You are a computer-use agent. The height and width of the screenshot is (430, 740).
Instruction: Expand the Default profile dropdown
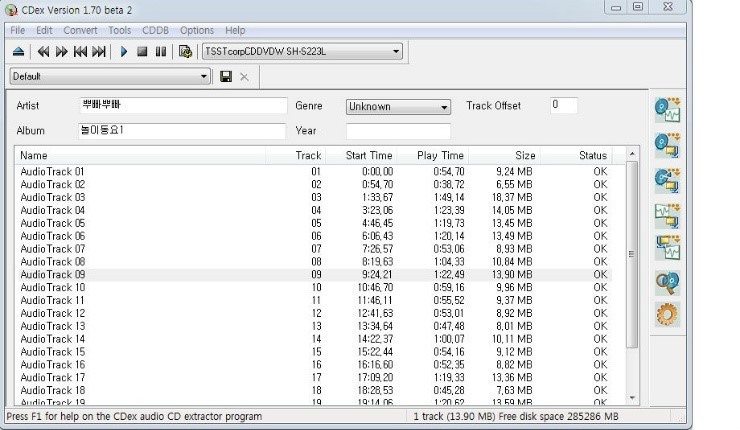[x=205, y=76]
